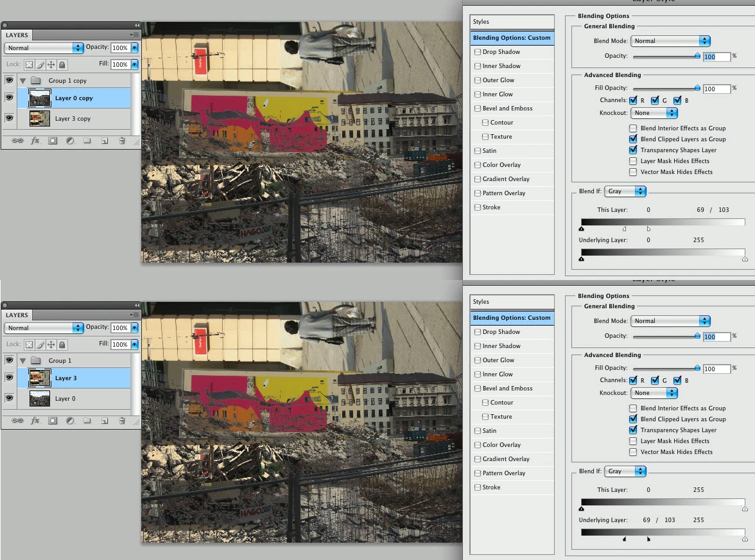755x560 pixels.
Task: Hide the Layer 3 copy layer
Action: [x=9, y=118]
